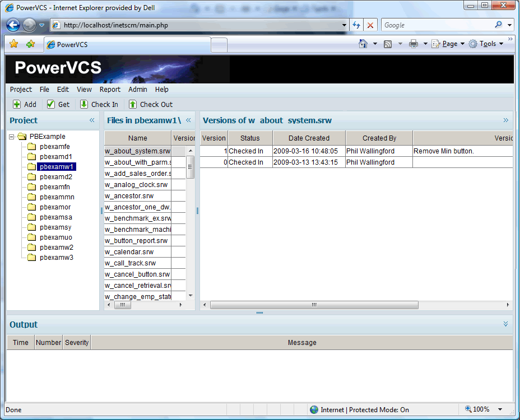Click the PBExample root folder icon
Screen dimensions: 520x420
22,137
